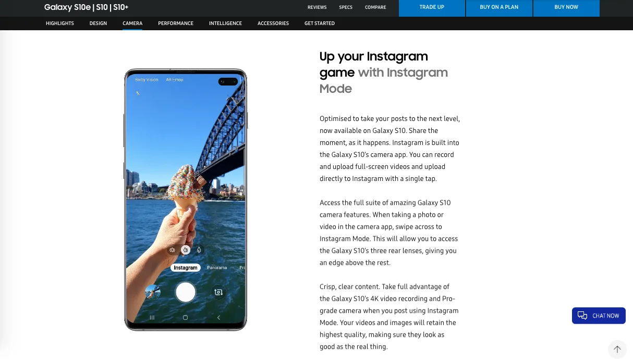Image resolution: width=633 pixels, height=364 pixels.
Task: Go to the Intelligence section
Action: 225,23
